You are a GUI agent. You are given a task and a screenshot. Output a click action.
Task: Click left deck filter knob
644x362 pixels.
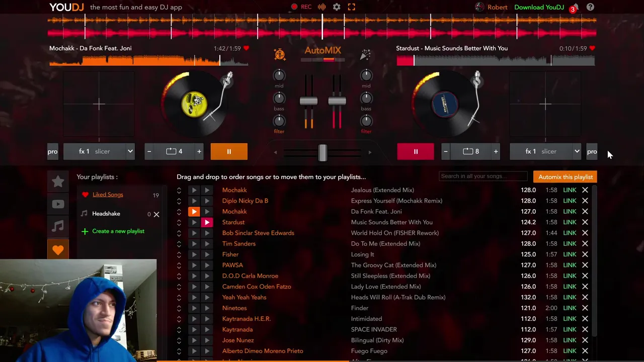(279, 121)
